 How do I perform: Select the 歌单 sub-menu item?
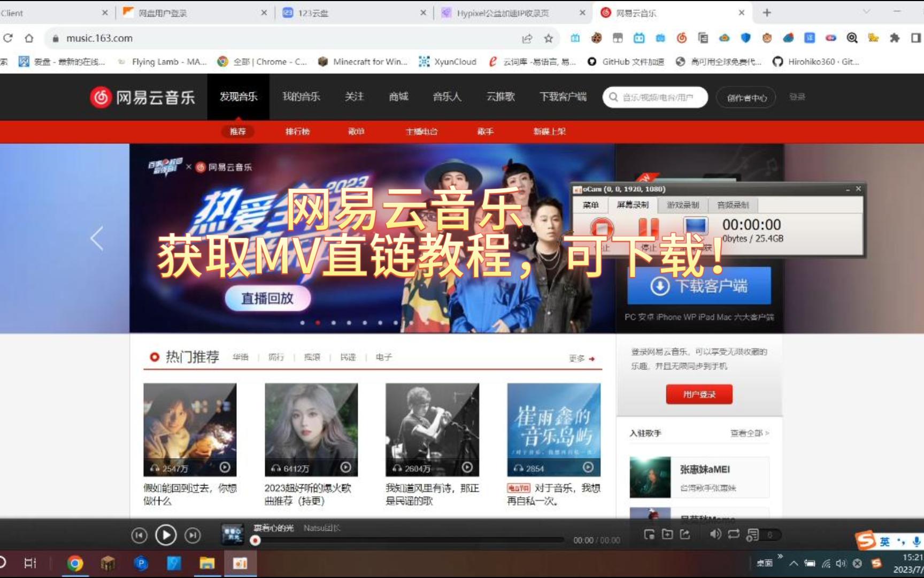[x=356, y=132]
